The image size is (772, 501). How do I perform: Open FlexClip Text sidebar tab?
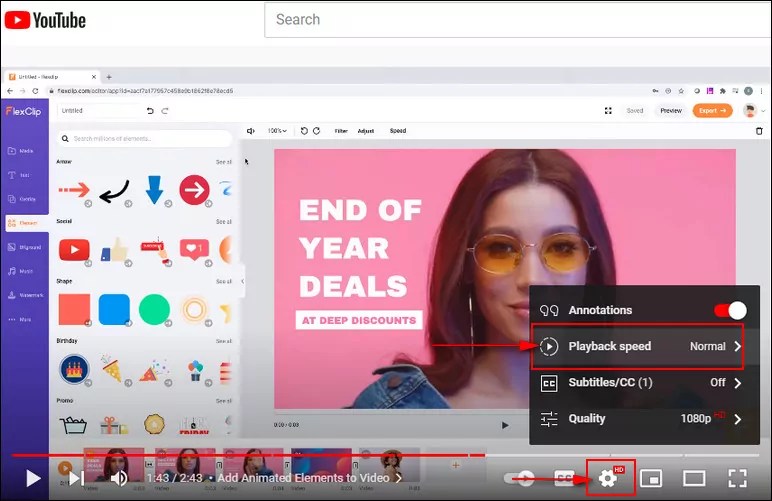pos(20,175)
